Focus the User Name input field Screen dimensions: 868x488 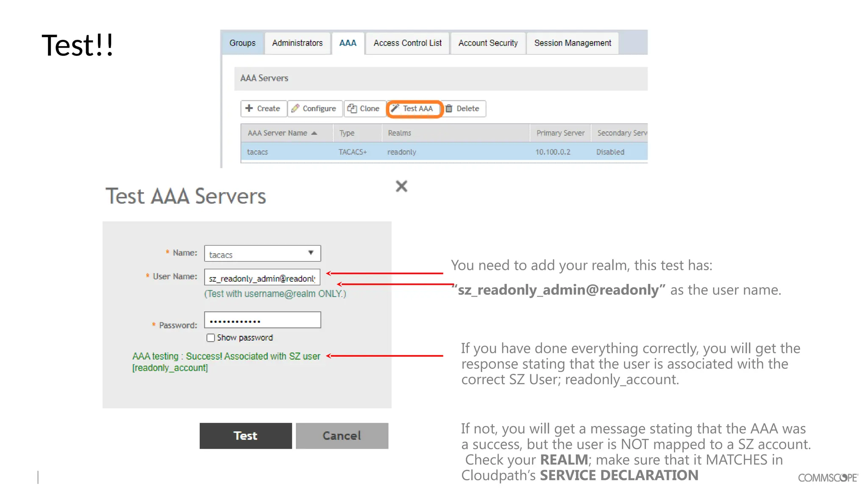click(x=262, y=277)
